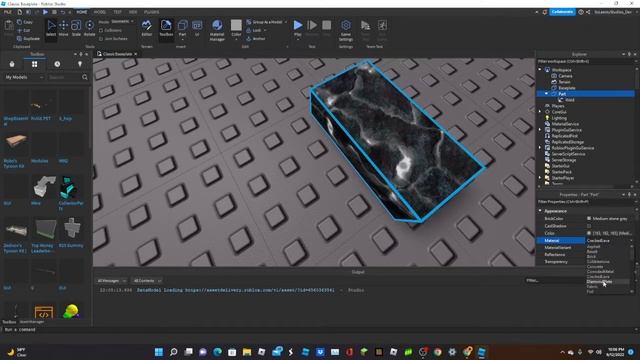
Task: Open Windows Start menu
Action: [159, 352]
